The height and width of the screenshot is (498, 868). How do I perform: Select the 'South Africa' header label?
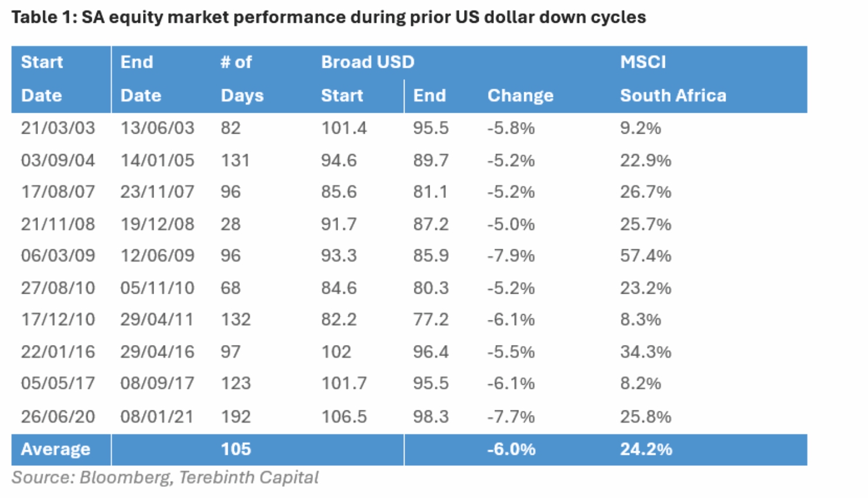[x=673, y=95]
